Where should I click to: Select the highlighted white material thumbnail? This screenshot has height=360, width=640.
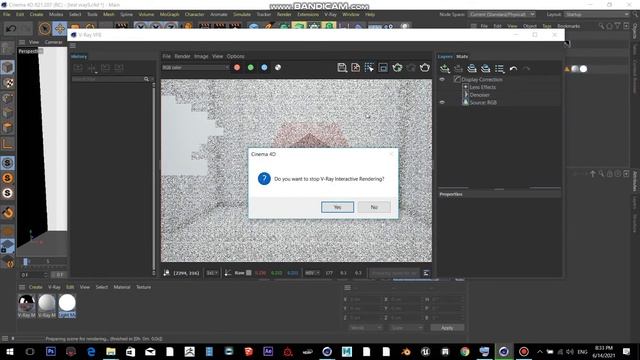[x=67, y=306]
